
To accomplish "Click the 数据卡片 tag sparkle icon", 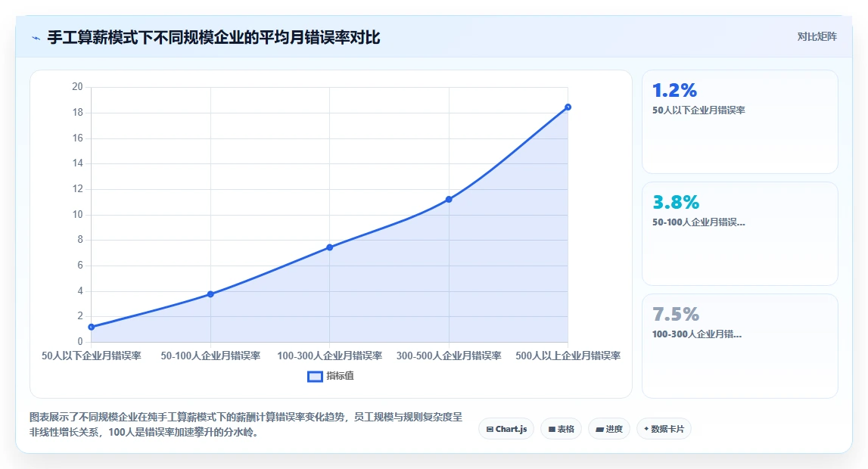I will coord(646,429).
